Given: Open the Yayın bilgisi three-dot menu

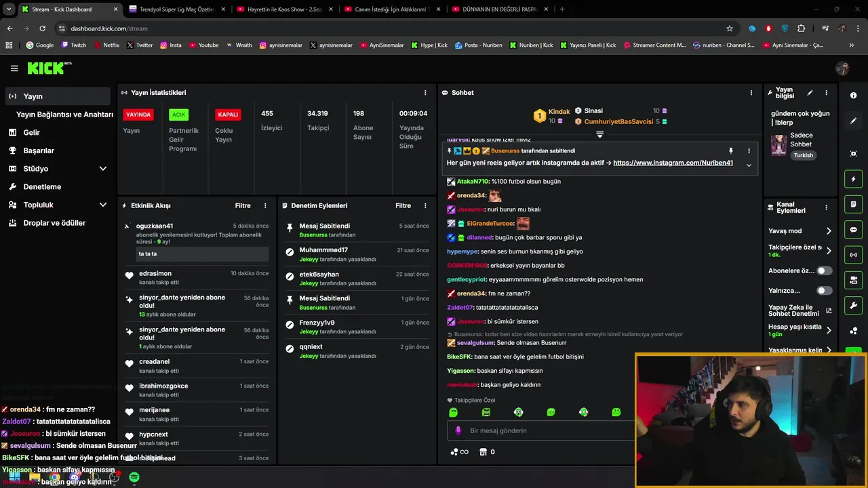Looking at the screenshot, I should pos(826,93).
